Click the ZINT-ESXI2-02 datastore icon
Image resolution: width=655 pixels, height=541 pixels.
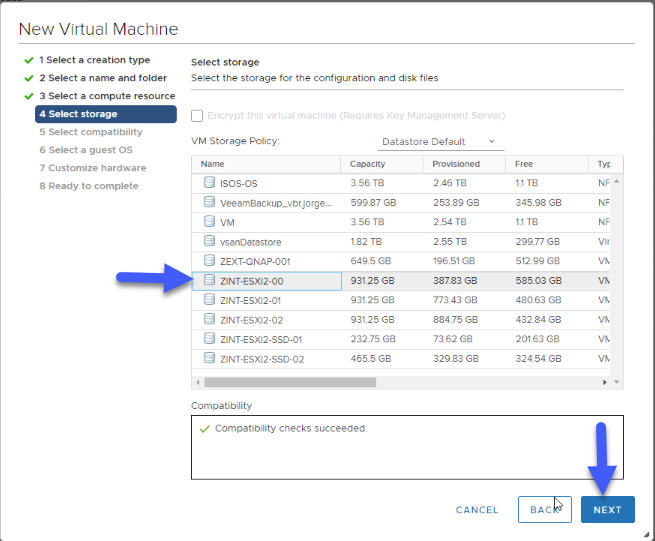(209, 319)
